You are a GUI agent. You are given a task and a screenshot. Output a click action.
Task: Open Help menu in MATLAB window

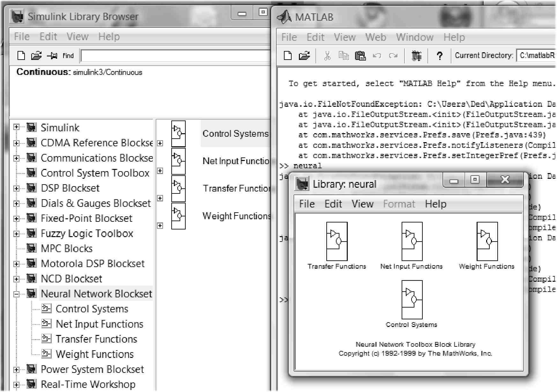click(454, 37)
